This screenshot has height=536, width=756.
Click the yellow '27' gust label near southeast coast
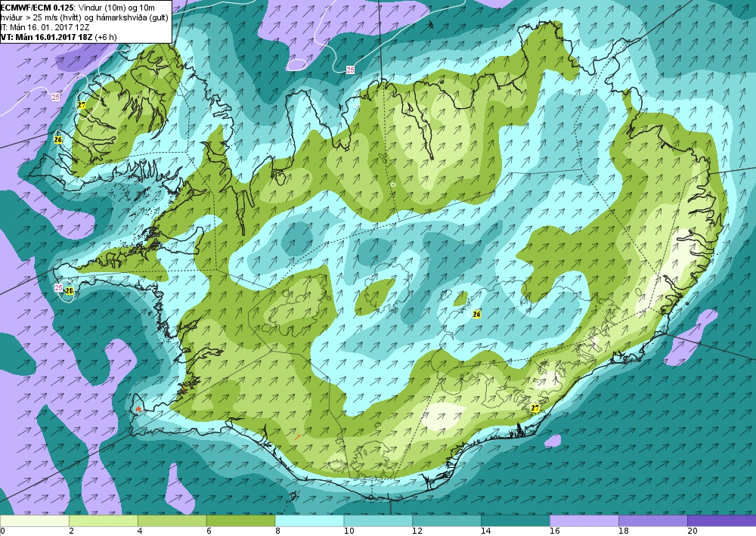535,407
